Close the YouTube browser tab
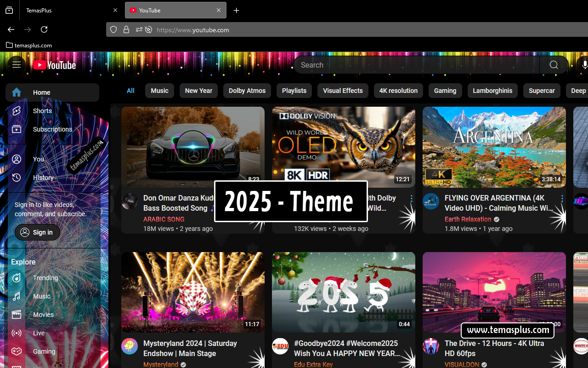Image resolution: width=588 pixels, height=368 pixels. (x=219, y=10)
